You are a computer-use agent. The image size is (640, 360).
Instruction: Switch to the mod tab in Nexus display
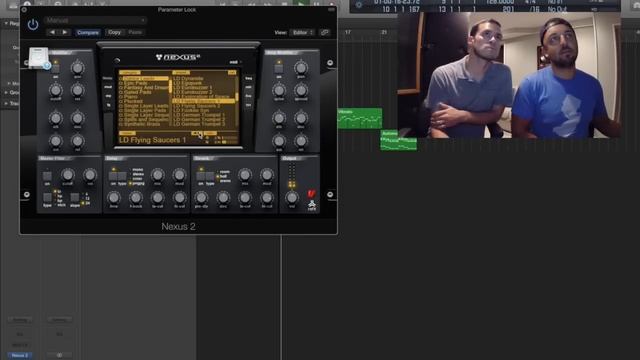coord(108,87)
